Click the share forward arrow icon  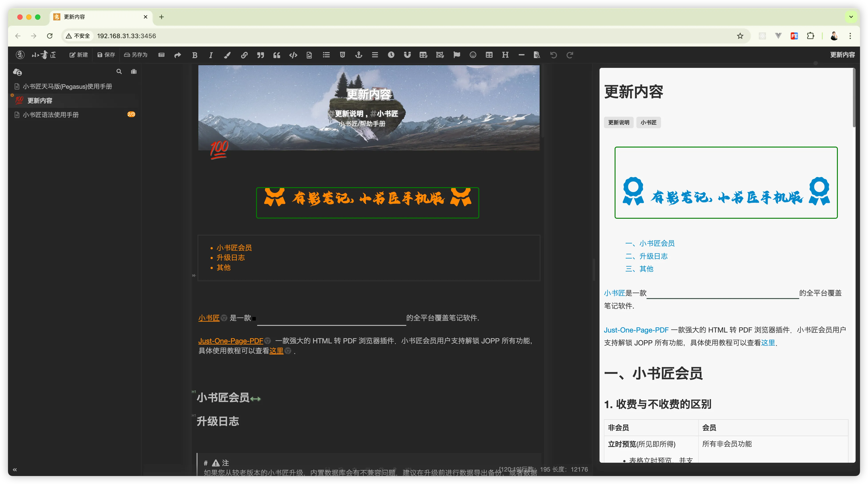tap(178, 55)
